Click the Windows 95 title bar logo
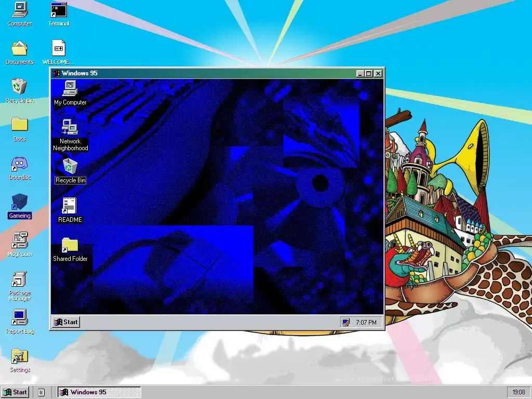The width and height of the screenshot is (532, 399). pyautogui.click(x=56, y=73)
